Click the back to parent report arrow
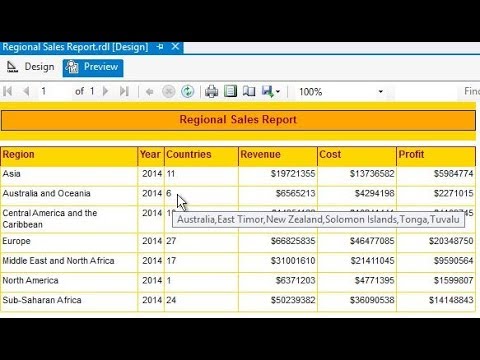 pyautogui.click(x=149, y=91)
